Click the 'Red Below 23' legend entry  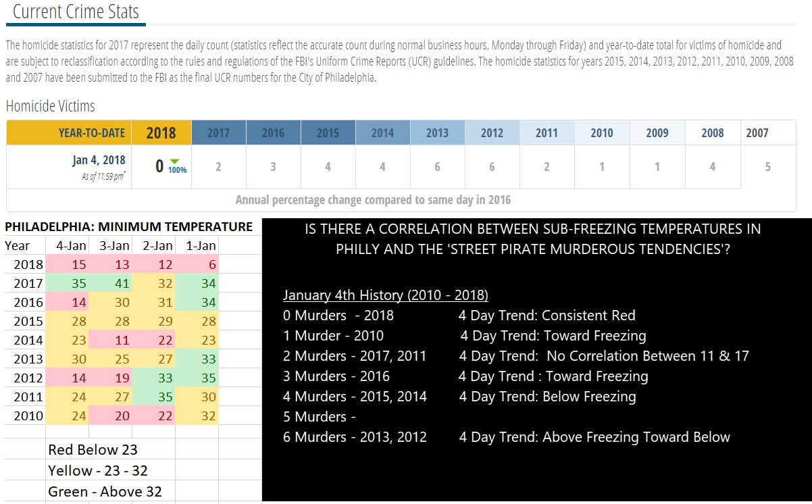click(x=93, y=449)
